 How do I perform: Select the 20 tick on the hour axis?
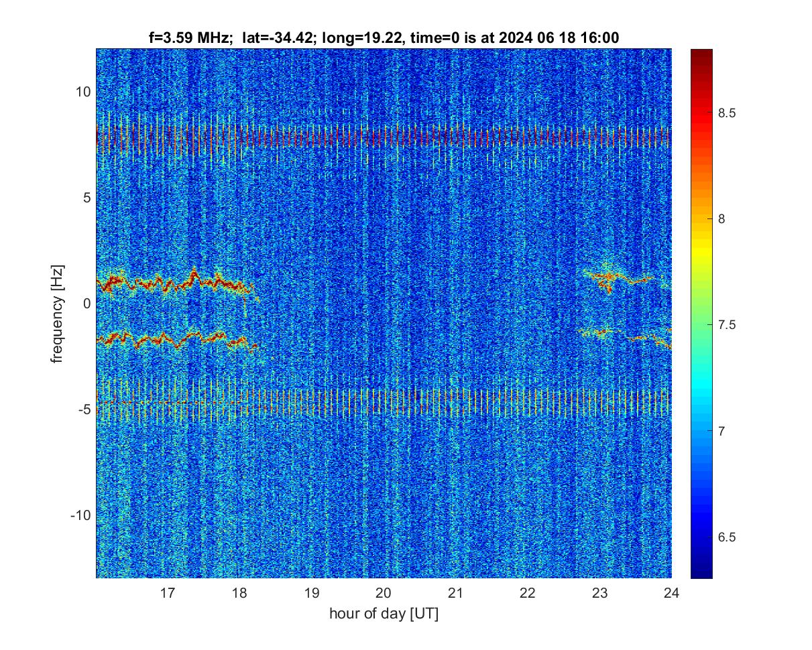pyautogui.click(x=383, y=593)
